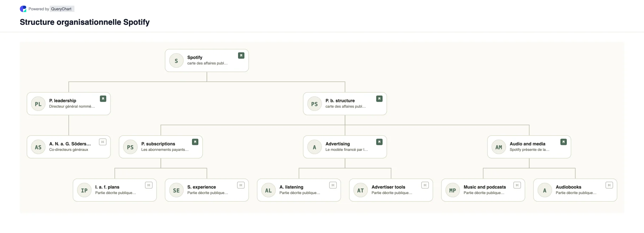Select the Advertiser tools node card
Screen dimensions: 644x233
click(391, 190)
